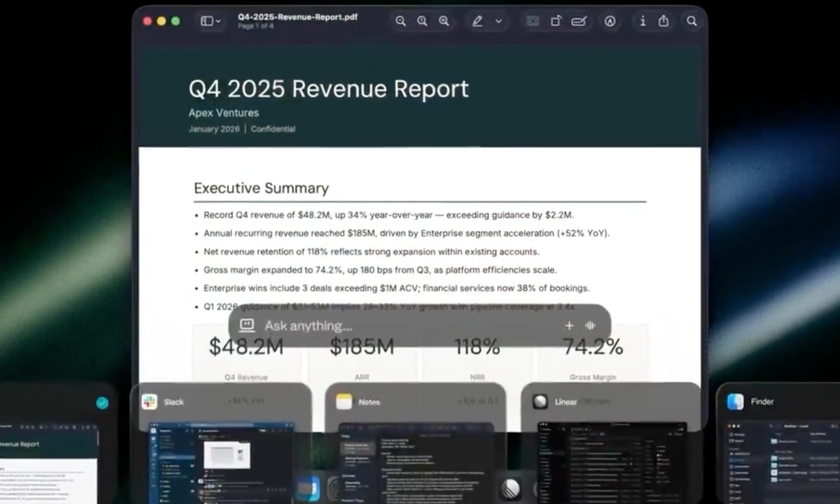Click the zoom out magnifier icon
This screenshot has height=504, width=840.
pos(400,21)
